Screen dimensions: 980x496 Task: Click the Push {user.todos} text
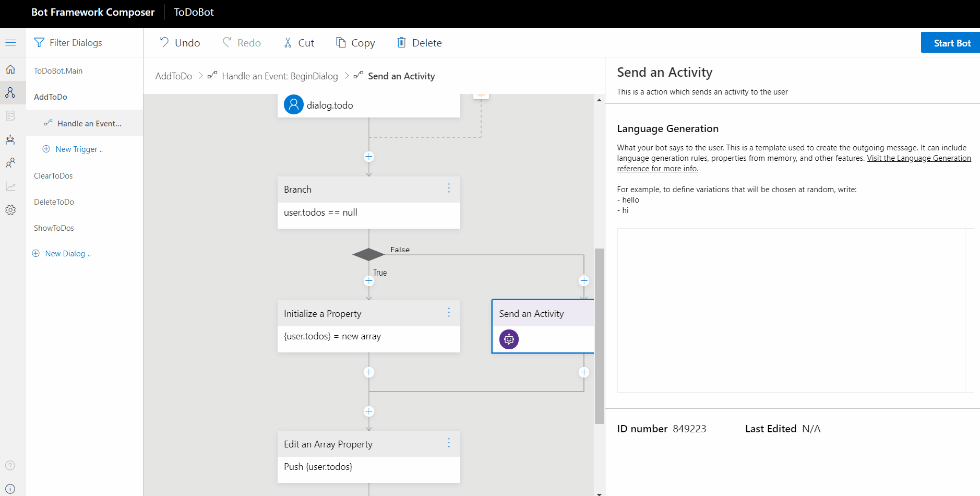click(x=318, y=467)
